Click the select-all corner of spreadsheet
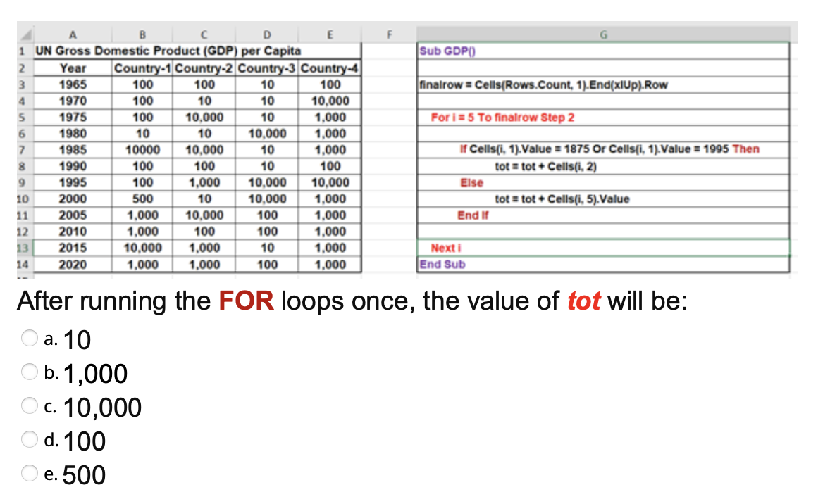830x504 pixels. (25, 35)
